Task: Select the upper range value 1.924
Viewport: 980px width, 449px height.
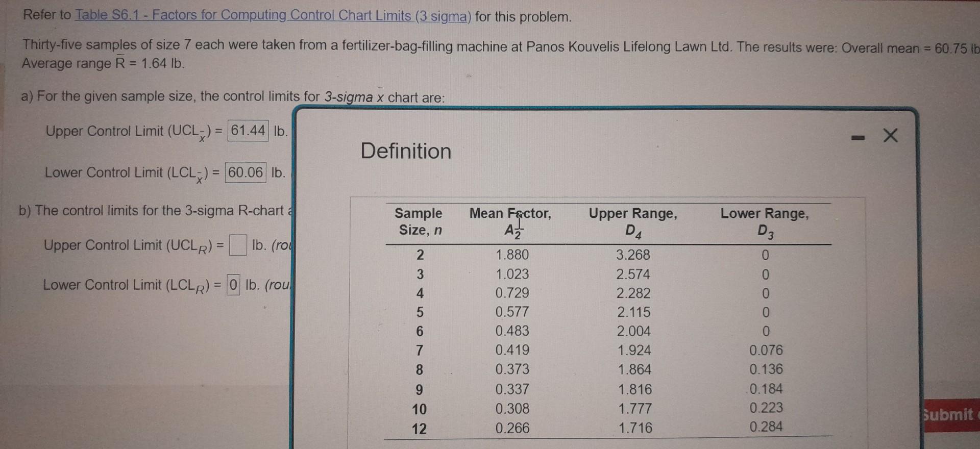Action: pos(633,350)
